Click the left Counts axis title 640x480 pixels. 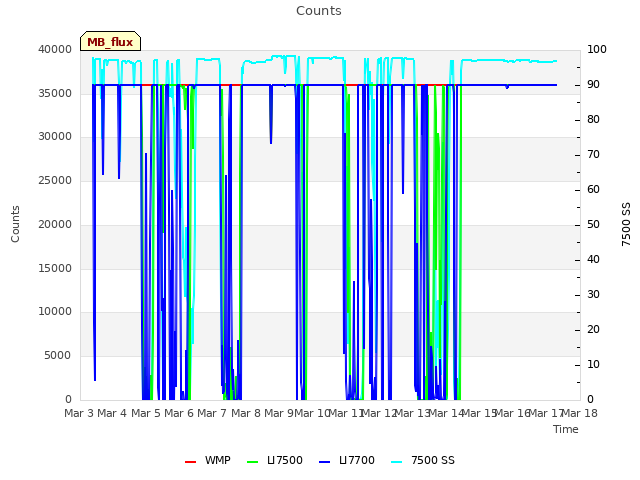click(15, 224)
